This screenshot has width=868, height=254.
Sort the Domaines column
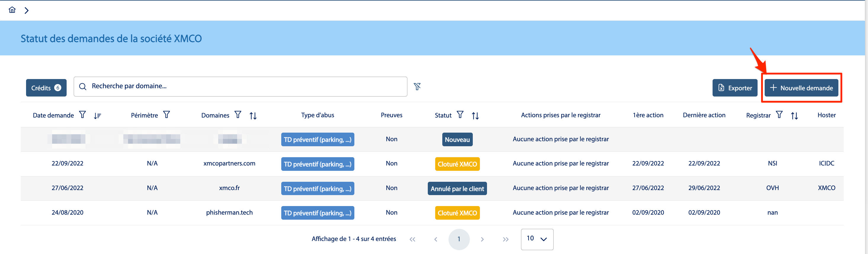[x=253, y=115]
